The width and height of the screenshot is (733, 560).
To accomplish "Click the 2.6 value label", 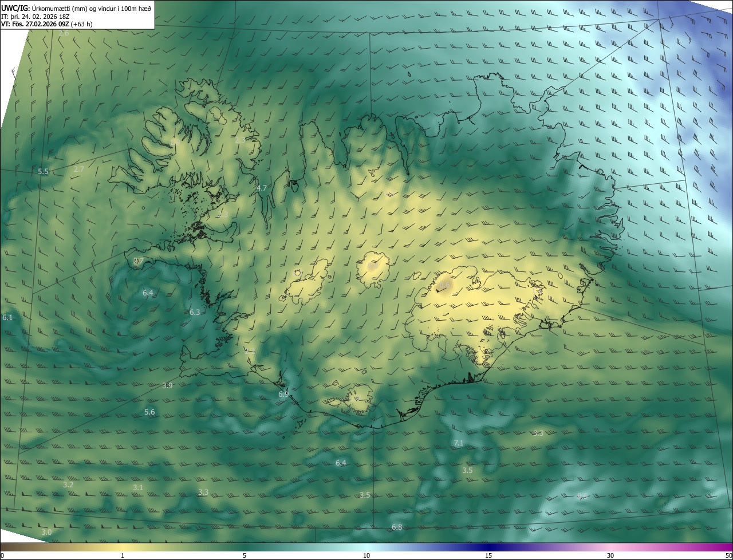I will (x=64, y=33).
